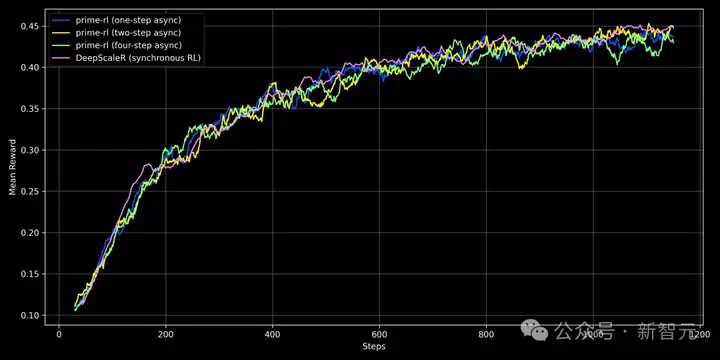Screen dimensions: 720x360
Task: Click the WeChat logo in the watermark
Action: (x=534, y=330)
